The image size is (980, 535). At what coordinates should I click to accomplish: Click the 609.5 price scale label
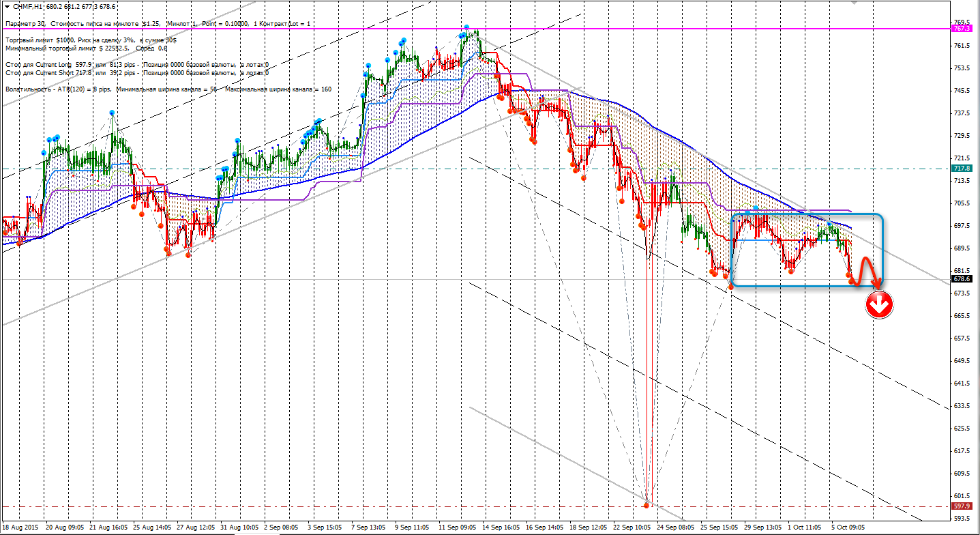point(962,474)
